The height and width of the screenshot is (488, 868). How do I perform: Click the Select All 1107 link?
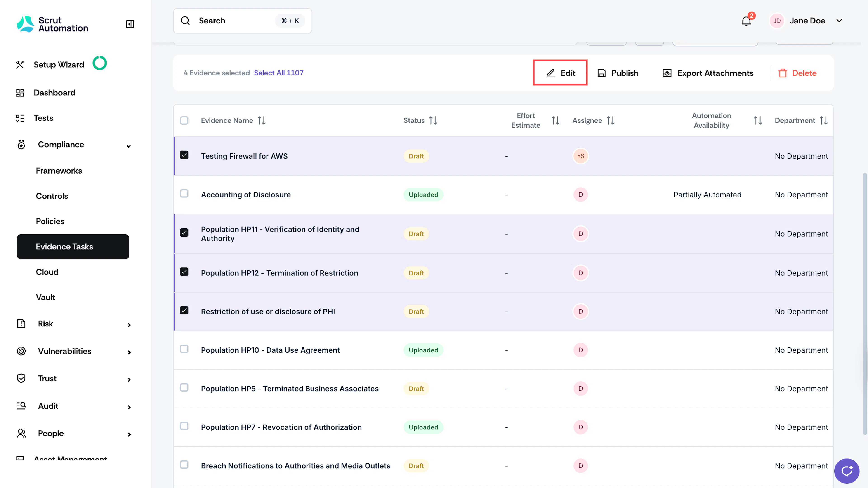[279, 73]
